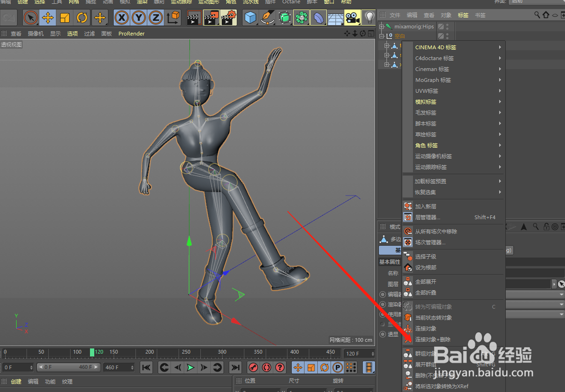Toggle the Y axis lock
Screen dimensions: 565x392
(x=139, y=18)
